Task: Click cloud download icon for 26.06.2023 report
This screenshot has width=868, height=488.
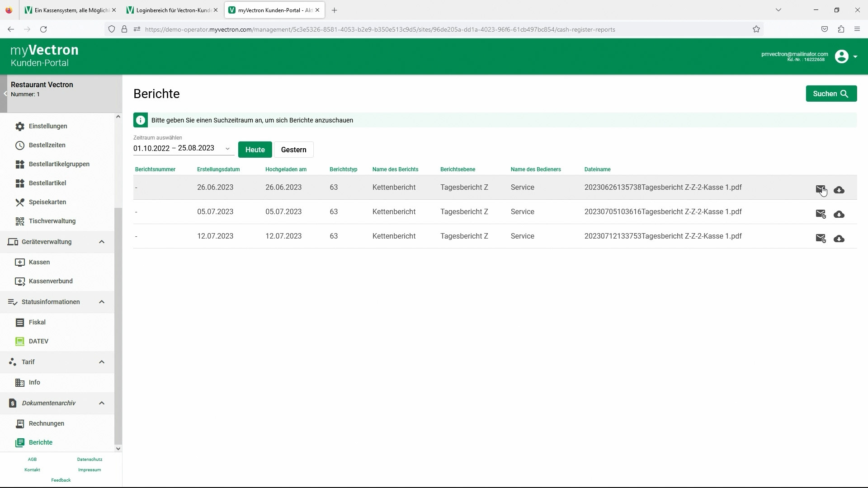Action: (x=839, y=190)
